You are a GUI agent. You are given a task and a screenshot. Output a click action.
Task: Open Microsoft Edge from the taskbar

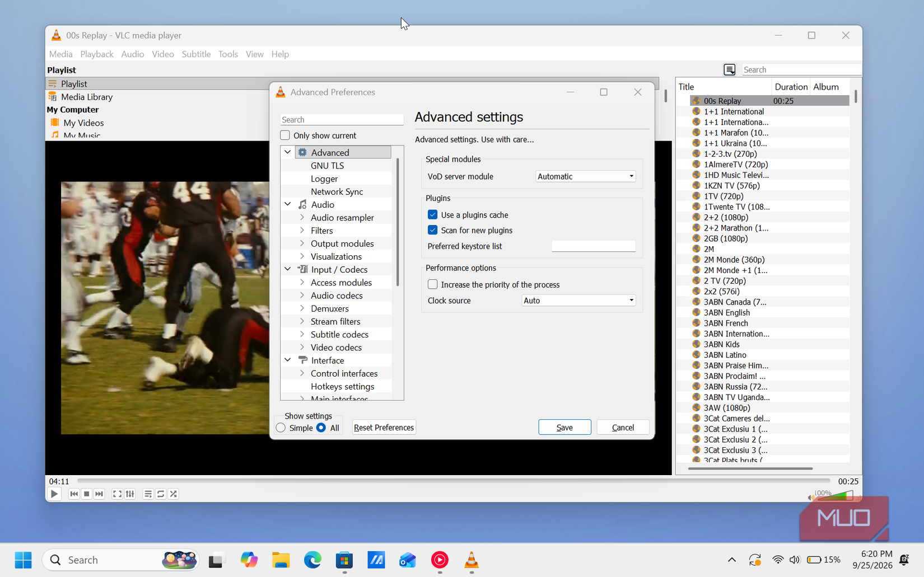point(312,560)
